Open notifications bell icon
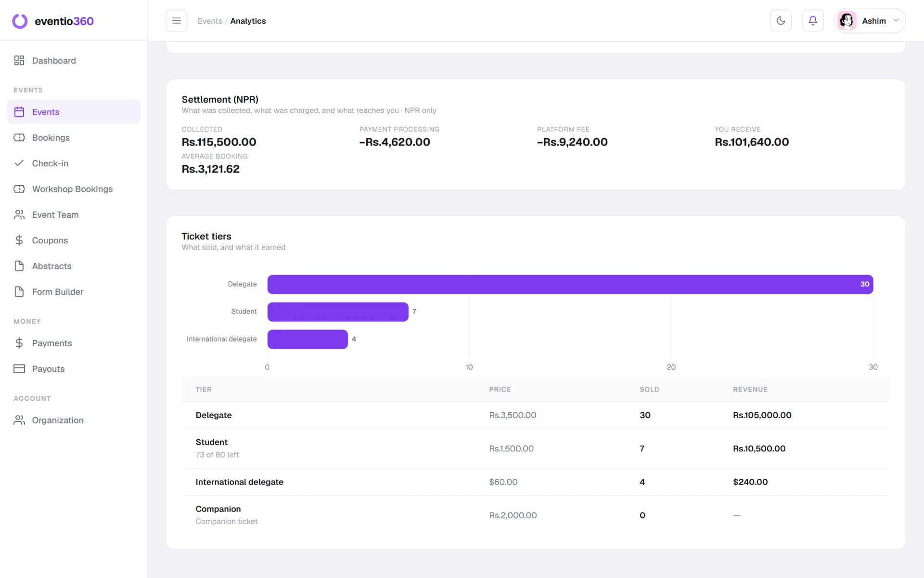This screenshot has height=578, width=924. (x=813, y=21)
